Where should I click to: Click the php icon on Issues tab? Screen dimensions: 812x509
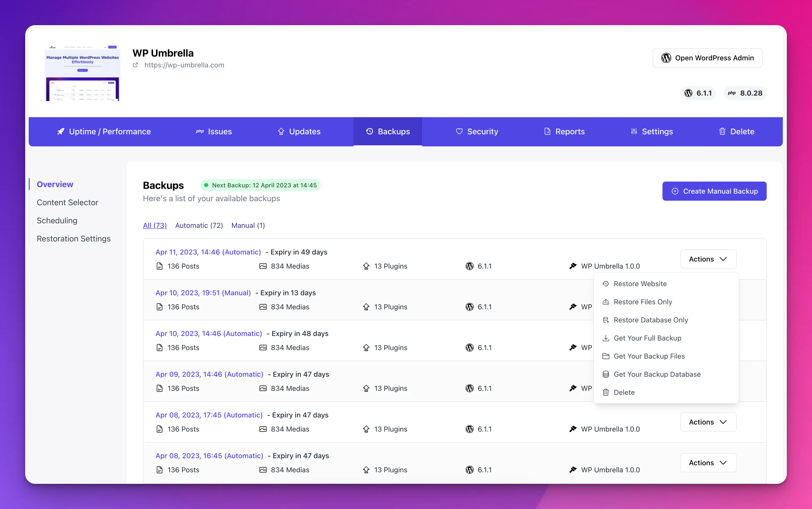[200, 132]
